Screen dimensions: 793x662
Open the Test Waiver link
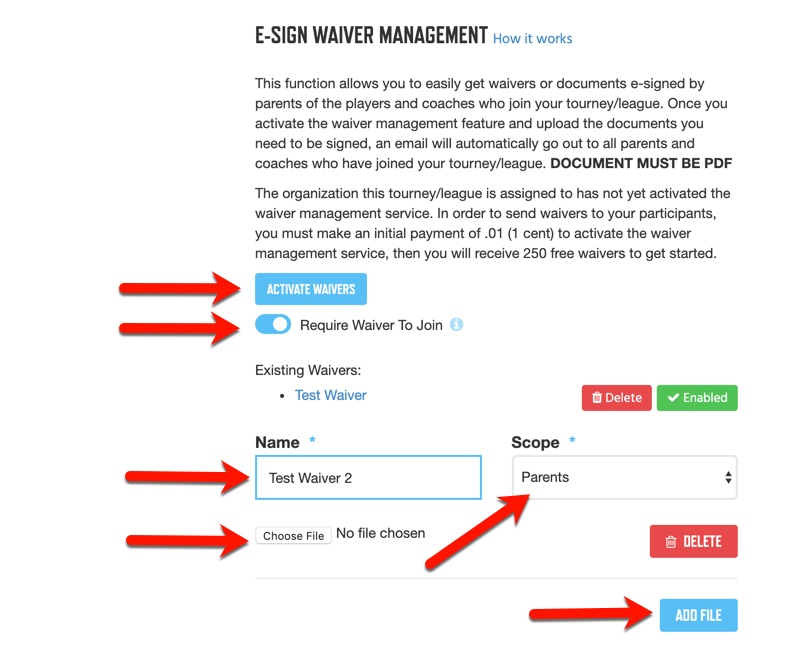[x=331, y=395]
